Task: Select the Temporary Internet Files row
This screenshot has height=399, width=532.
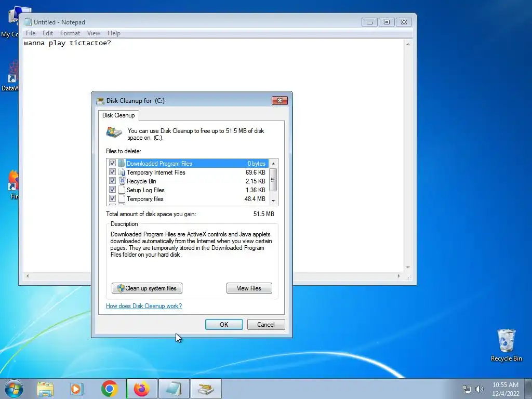Action: click(188, 172)
